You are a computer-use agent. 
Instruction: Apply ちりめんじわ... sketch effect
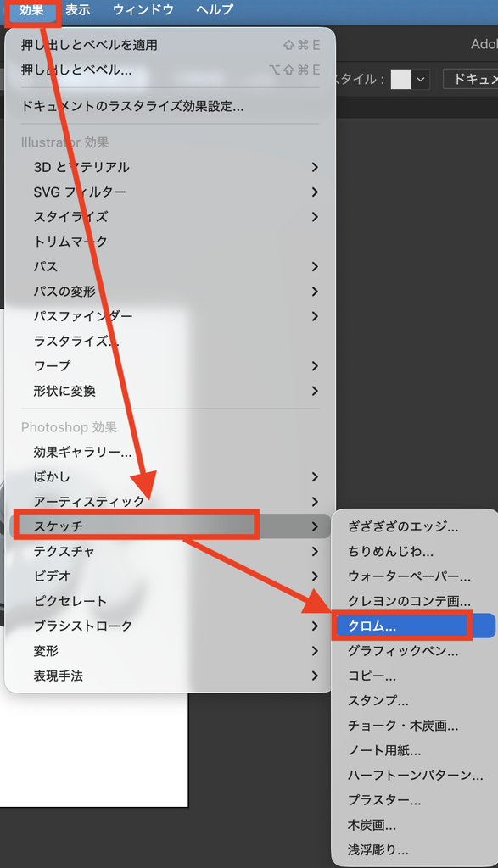(416, 552)
